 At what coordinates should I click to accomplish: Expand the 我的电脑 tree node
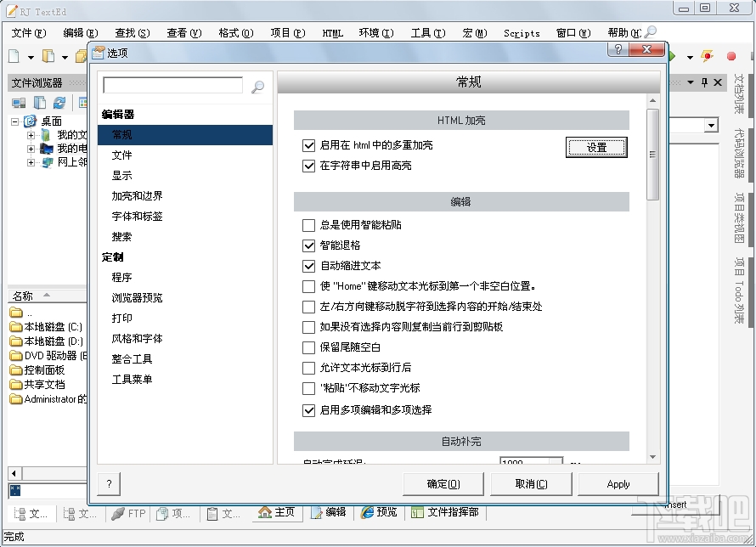(31, 149)
